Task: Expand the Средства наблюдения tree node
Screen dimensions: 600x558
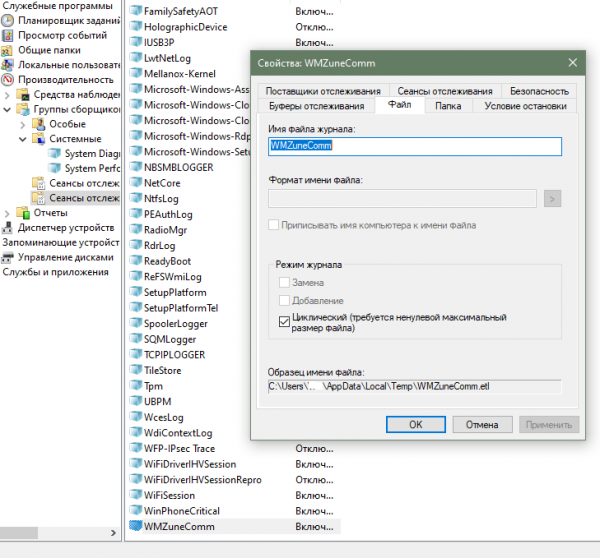Action: point(9,94)
